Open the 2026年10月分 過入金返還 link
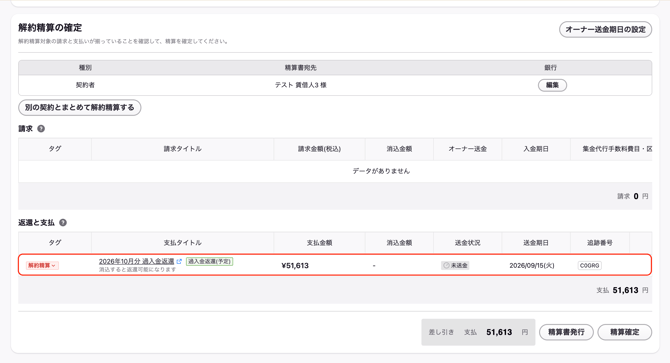670x363 pixels. 136,261
